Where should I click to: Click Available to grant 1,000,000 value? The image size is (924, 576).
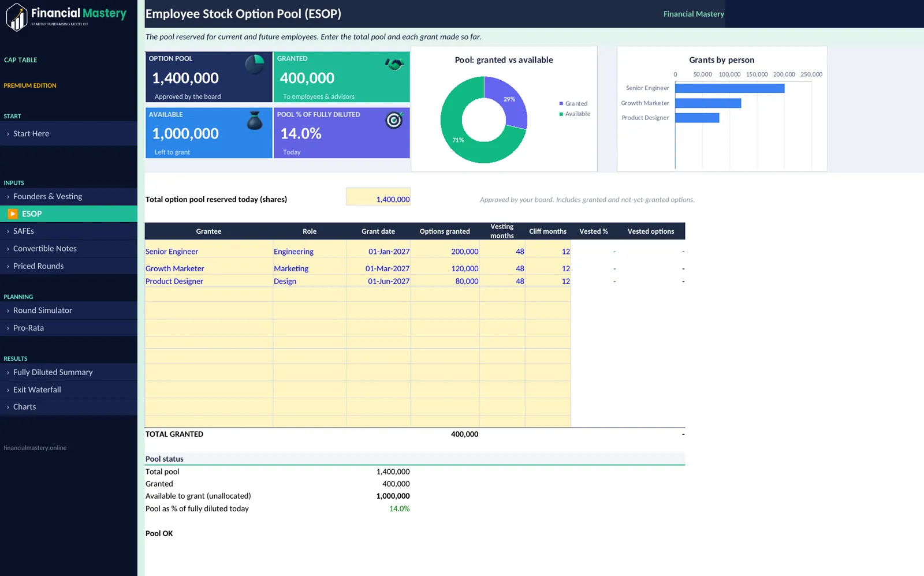point(393,496)
